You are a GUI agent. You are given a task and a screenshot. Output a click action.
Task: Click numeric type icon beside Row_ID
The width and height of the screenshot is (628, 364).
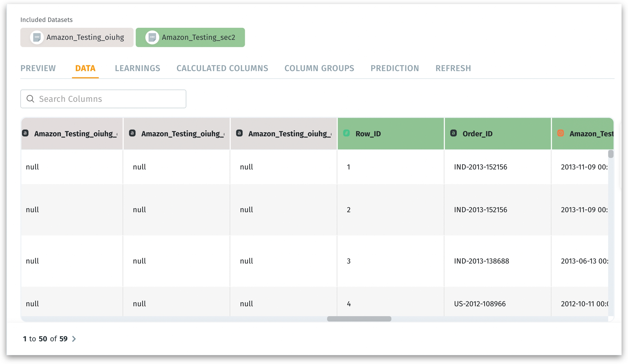pyautogui.click(x=346, y=133)
